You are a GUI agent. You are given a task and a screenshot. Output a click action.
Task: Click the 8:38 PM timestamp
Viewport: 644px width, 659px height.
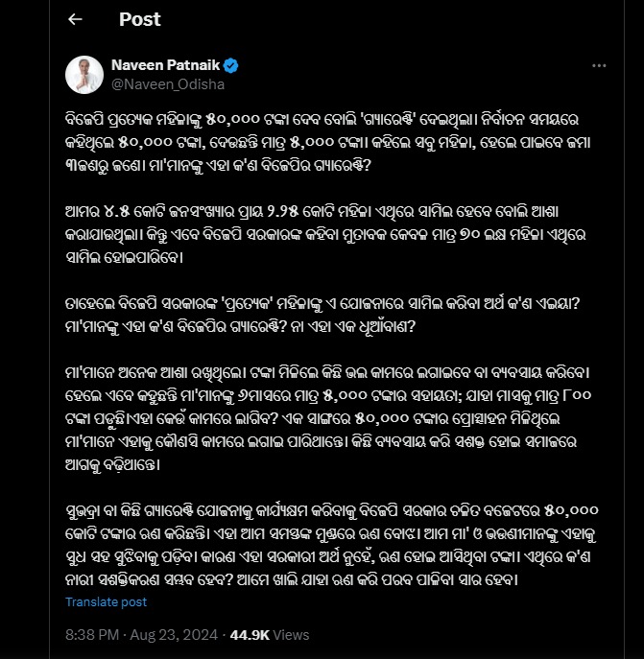(x=92, y=634)
